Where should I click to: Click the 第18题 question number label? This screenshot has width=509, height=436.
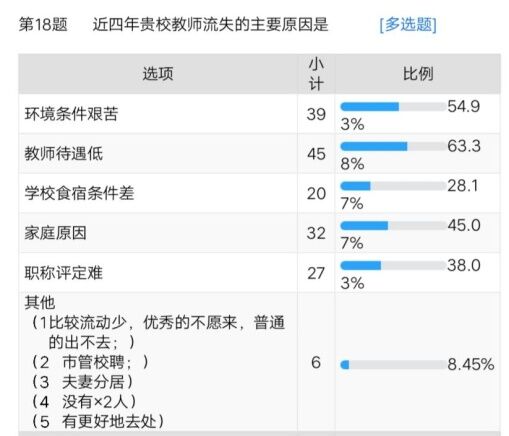[43, 25]
